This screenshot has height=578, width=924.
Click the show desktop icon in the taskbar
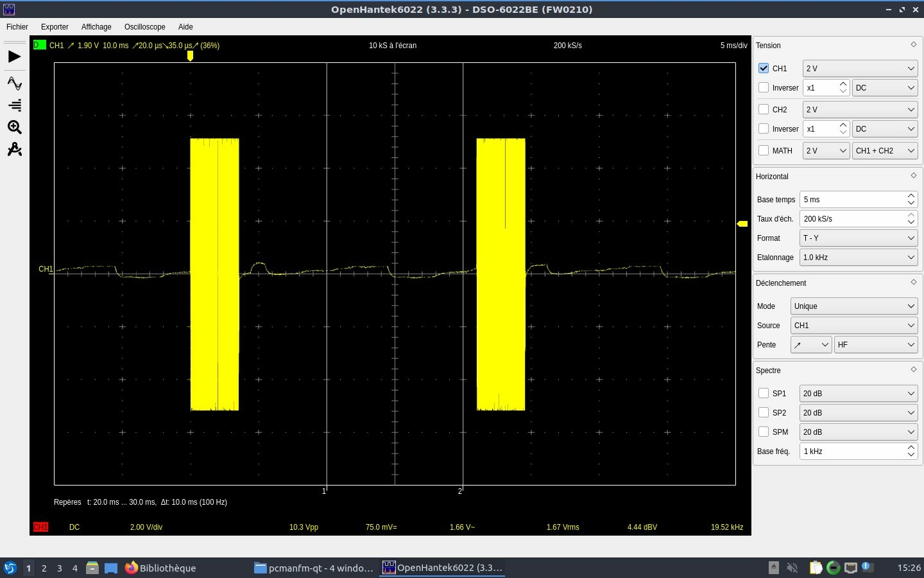coord(111,568)
